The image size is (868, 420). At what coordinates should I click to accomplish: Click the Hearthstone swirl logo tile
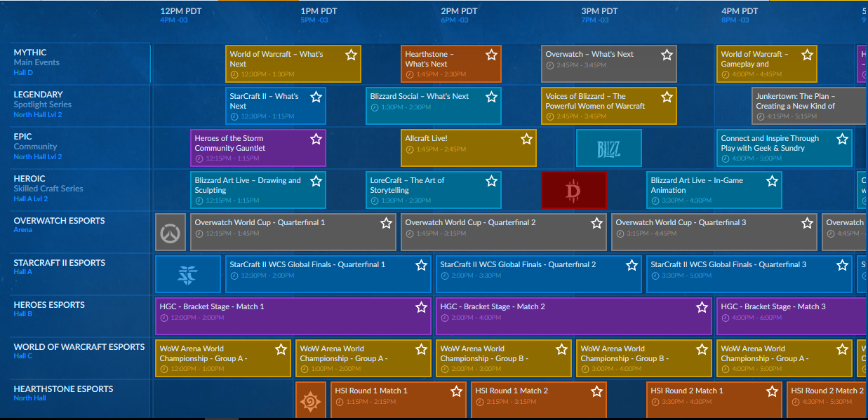pyautogui.click(x=311, y=400)
